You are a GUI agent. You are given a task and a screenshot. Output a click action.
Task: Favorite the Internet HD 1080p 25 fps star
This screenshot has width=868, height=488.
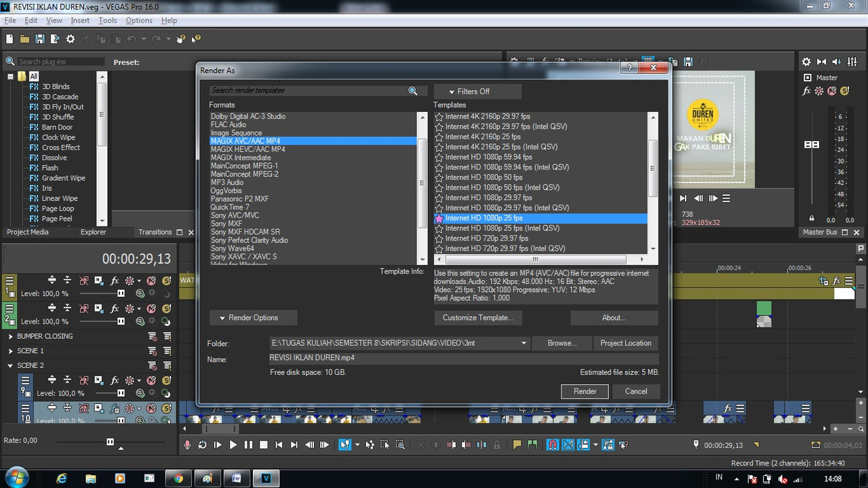pyautogui.click(x=439, y=218)
